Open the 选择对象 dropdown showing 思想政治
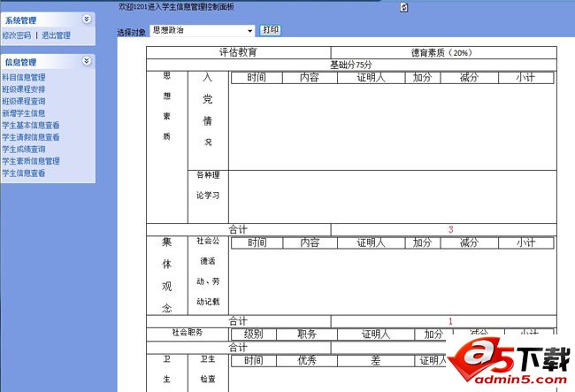Viewport: 575px width, 392px height. 202,30
